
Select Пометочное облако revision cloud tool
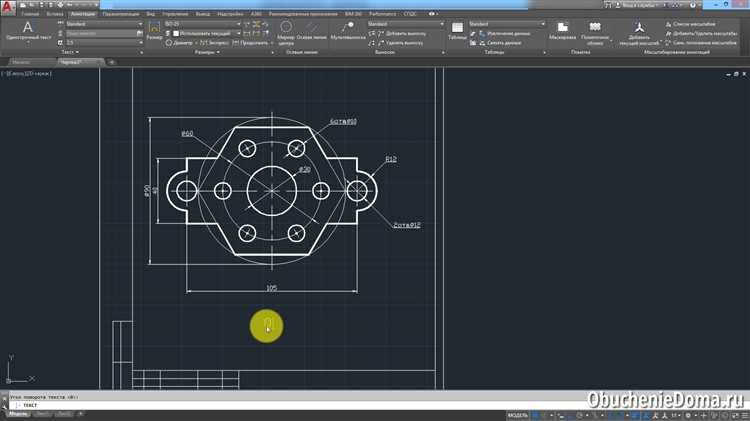595,33
